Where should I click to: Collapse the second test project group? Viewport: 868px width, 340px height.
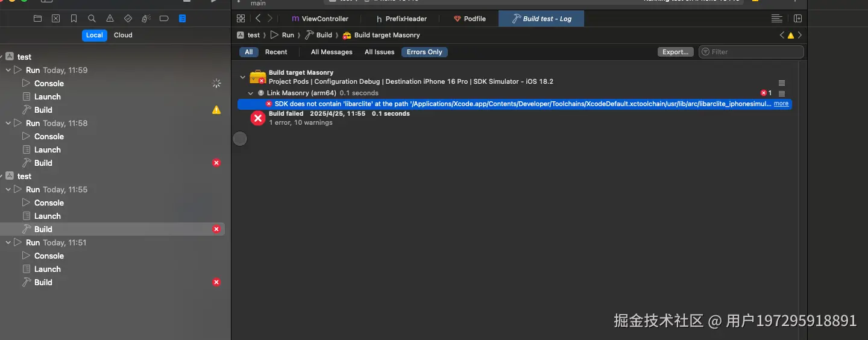coord(1,176)
